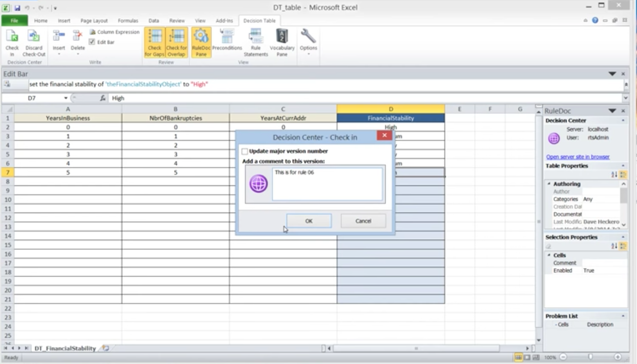Close the Decision Center Check in dialog
The height and width of the screenshot is (364, 637).
(x=384, y=136)
